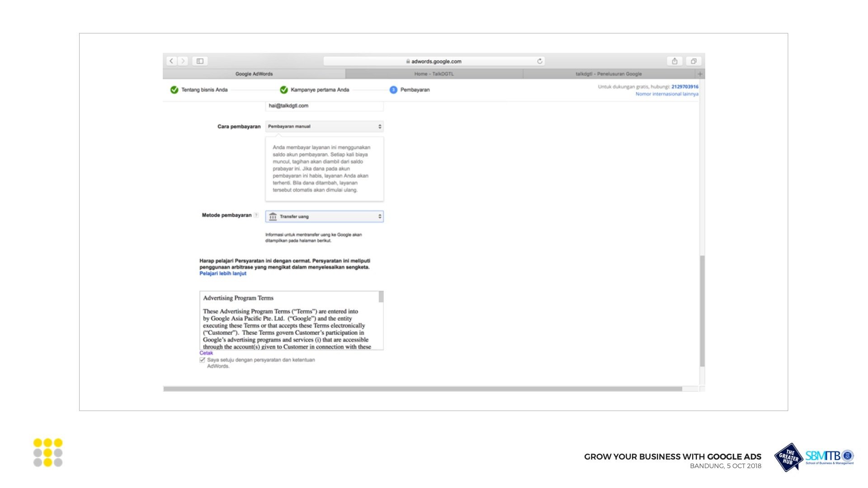The height and width of the screenshot is (488, 868).
Task: Switch to the Home - TalkDGTL tab
Action: 434,74
